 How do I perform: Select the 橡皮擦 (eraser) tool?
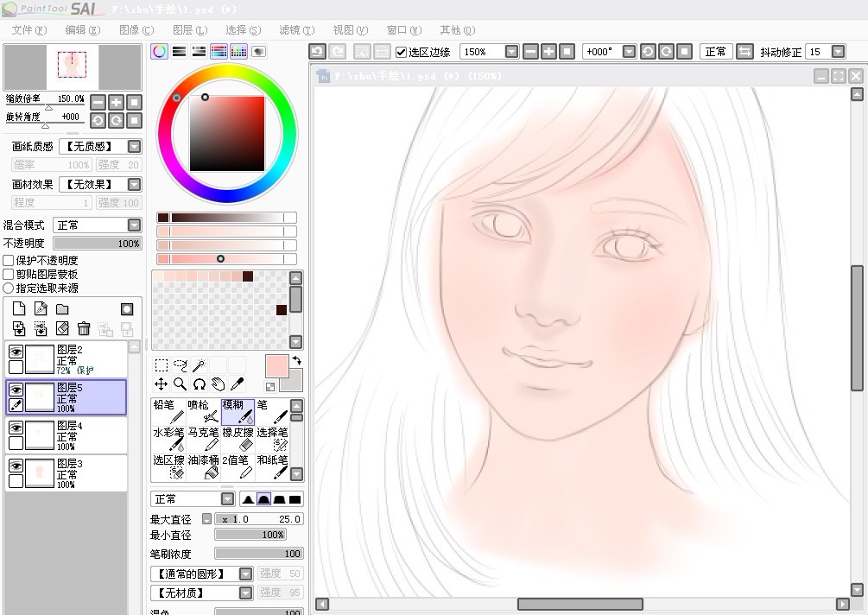coord(238,439)
